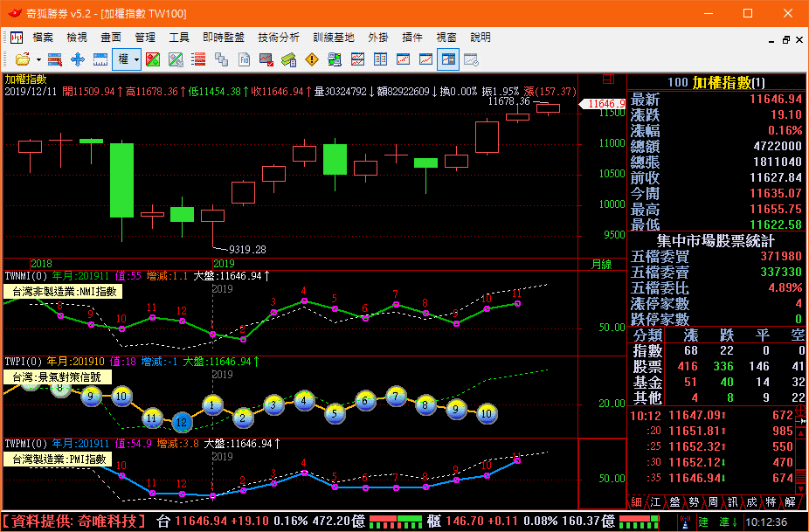Click the grey-green diagonal split icon

[x=176, y=60]
